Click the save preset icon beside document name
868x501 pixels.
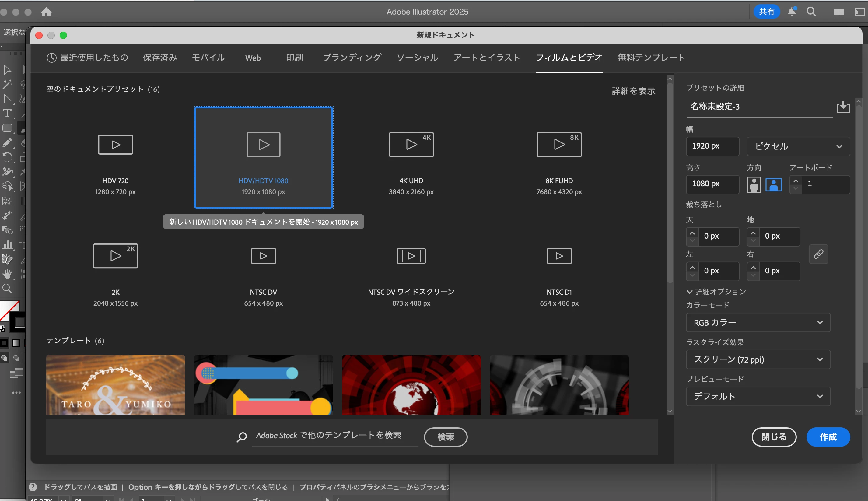[x=843, y=107]
